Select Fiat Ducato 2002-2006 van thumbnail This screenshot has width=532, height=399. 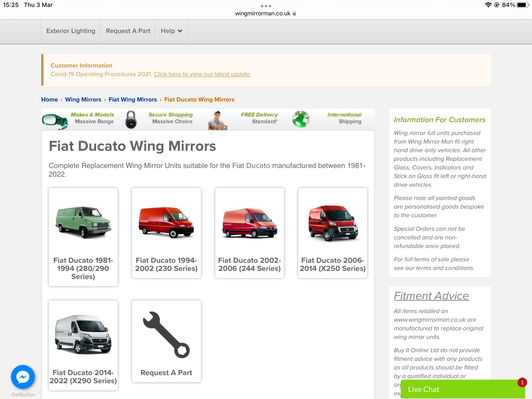pyautogui.click(x=249, y=223)
